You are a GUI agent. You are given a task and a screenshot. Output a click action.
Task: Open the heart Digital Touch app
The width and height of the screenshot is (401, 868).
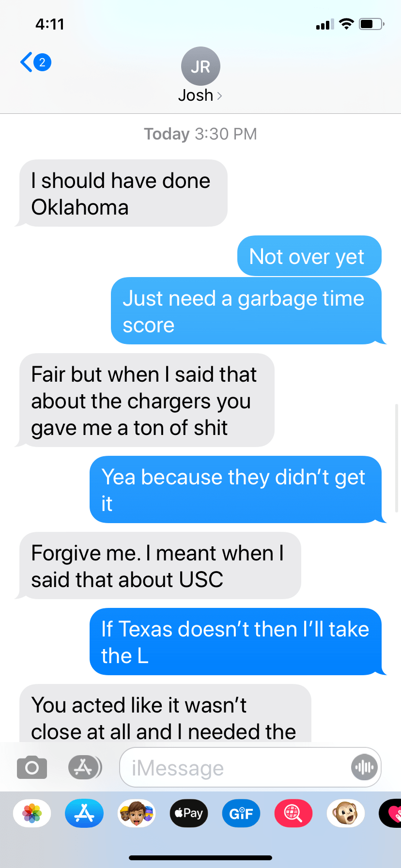click(390, 813)
